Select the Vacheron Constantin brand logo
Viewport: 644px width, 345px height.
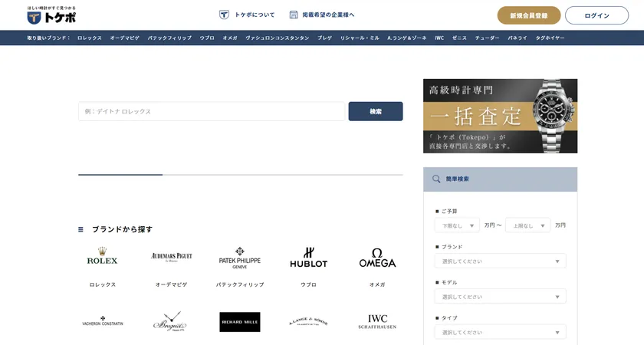point(103,321)
